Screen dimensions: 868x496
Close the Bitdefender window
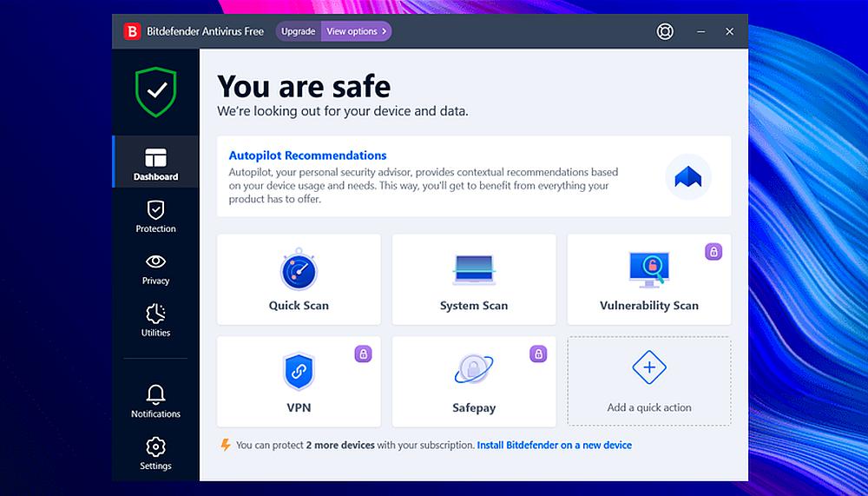tap(730, 31)
